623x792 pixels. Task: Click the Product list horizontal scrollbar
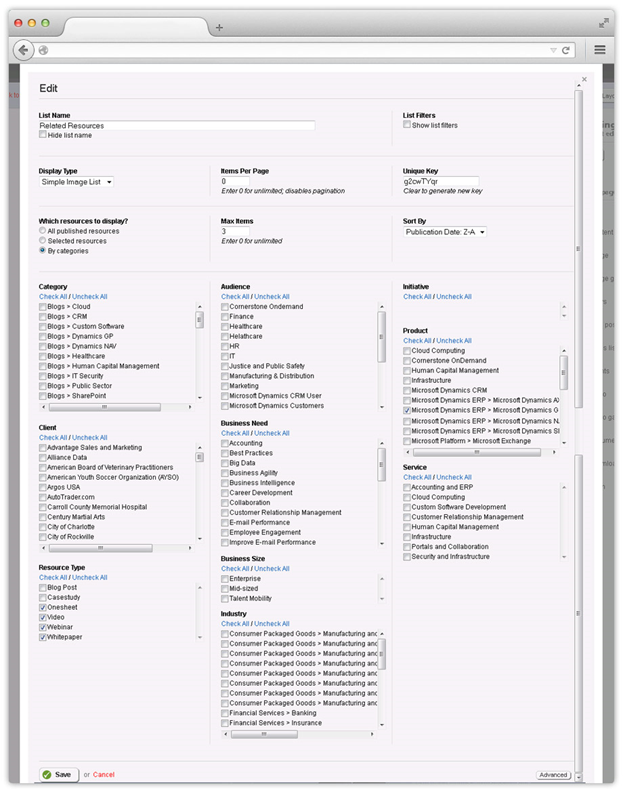476,452
